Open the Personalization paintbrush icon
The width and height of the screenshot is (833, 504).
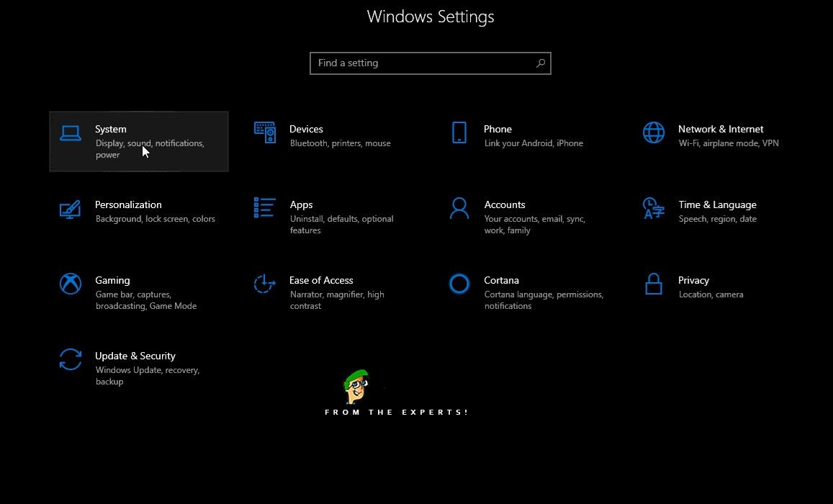[70, 210]
